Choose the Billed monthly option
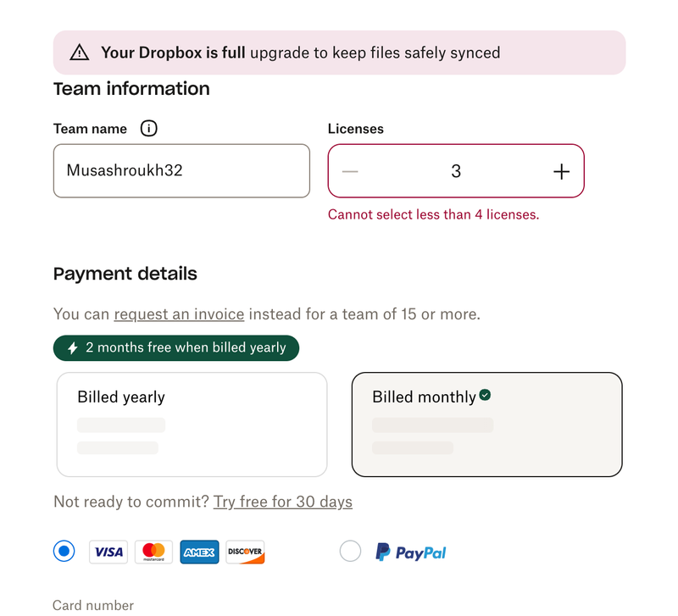This screenshot has width=678, height=616. point(486,425)
